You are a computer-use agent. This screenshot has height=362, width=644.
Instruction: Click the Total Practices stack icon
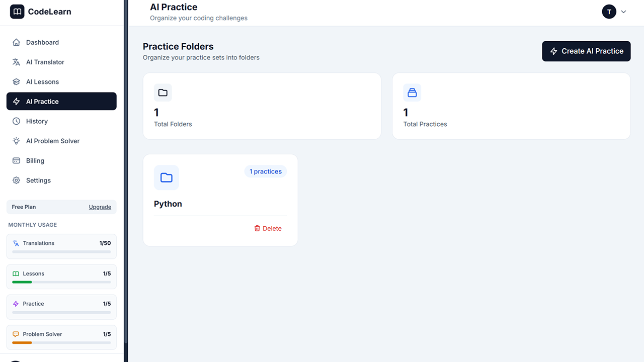pos(412,93)
